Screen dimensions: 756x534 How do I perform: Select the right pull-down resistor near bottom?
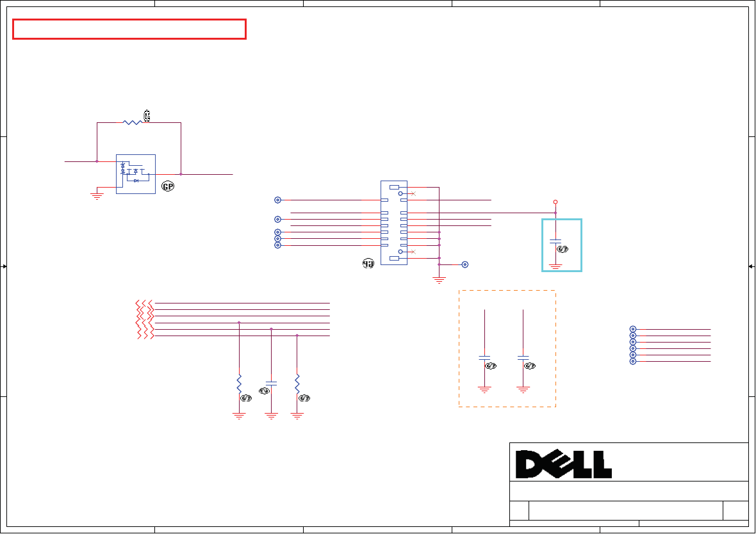[x=297, y=384]
